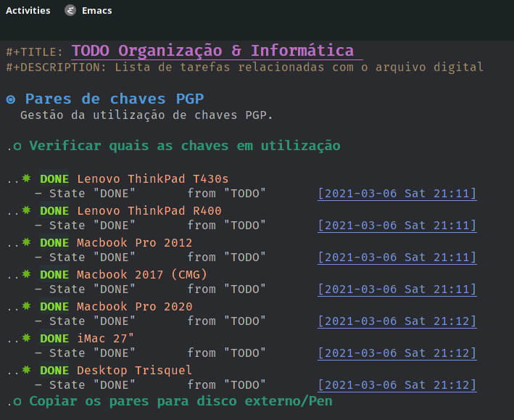Open timestamp link under Macbook 2017 (CMG)
Viewport: 514px width, 420px height.
(397, 289)
